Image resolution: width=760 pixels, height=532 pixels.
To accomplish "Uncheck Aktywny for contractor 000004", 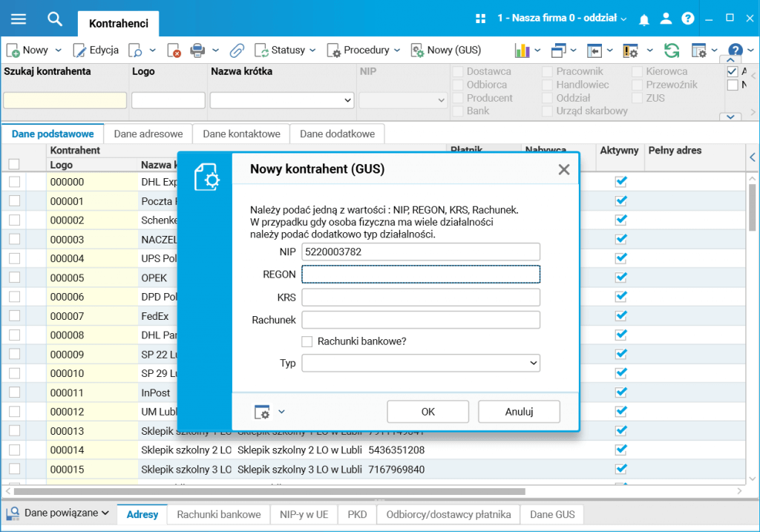I will click(x=621, y=258).
